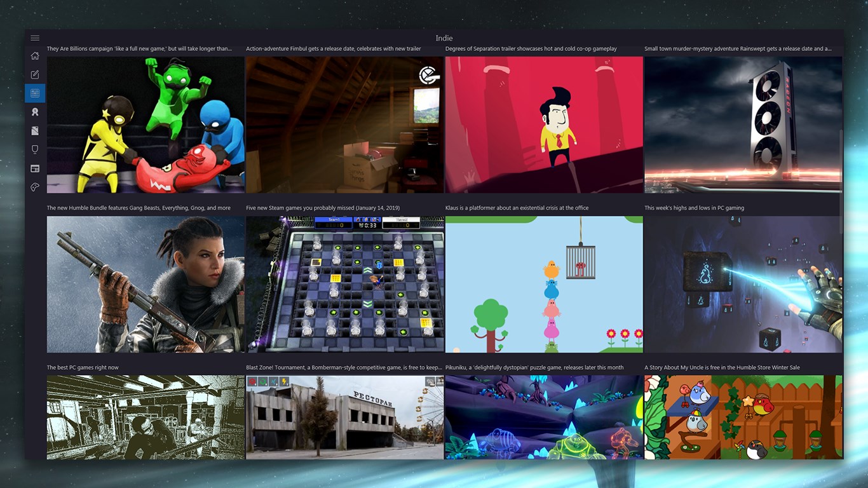Open the Humble Bundle Gang Beasts headline
This screenshot has height=488, width=868.
(139, 208)
